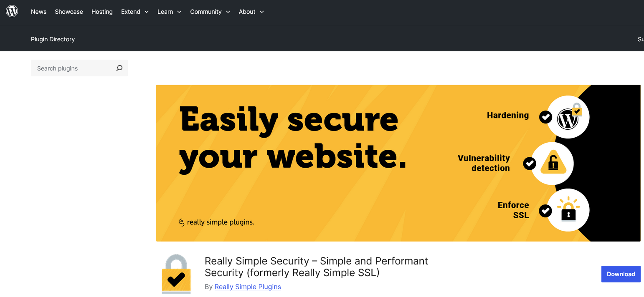Click the WordPress hardening circle icon

pos(568,117)
